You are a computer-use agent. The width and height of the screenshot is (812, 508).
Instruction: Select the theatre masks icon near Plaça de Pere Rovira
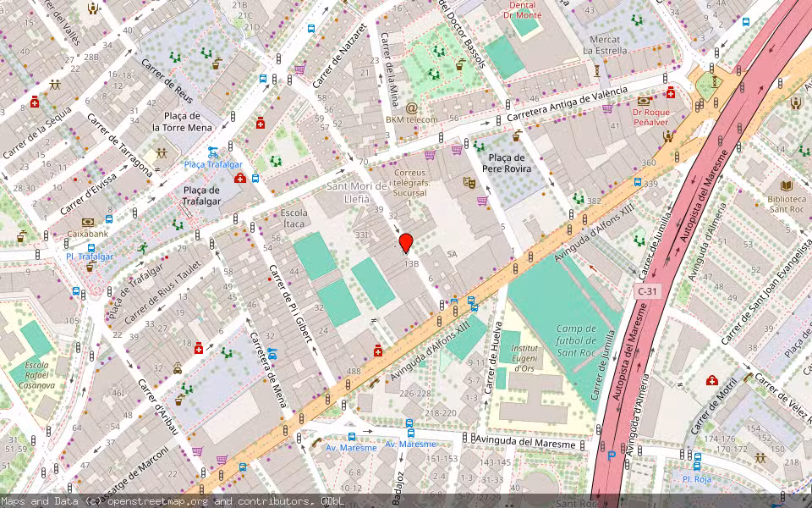coord(469,184)
